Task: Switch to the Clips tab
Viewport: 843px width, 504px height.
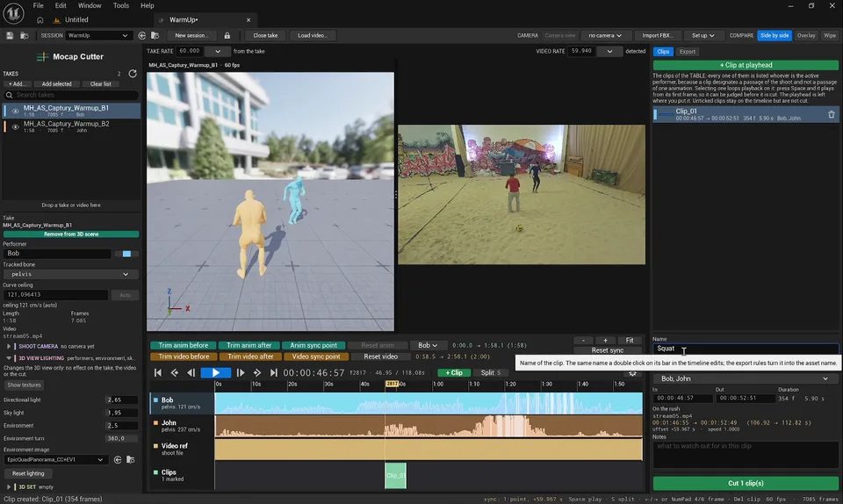Action: [x=663, y=52]
